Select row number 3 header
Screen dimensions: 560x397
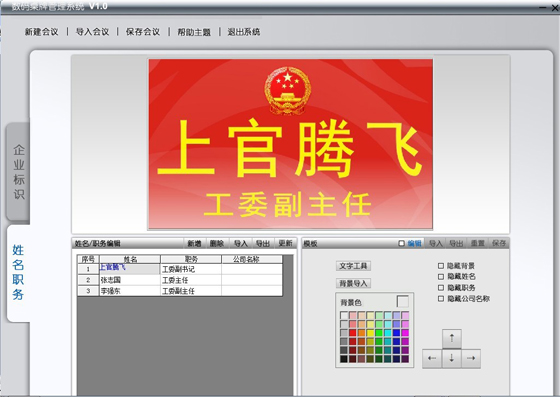88,291
